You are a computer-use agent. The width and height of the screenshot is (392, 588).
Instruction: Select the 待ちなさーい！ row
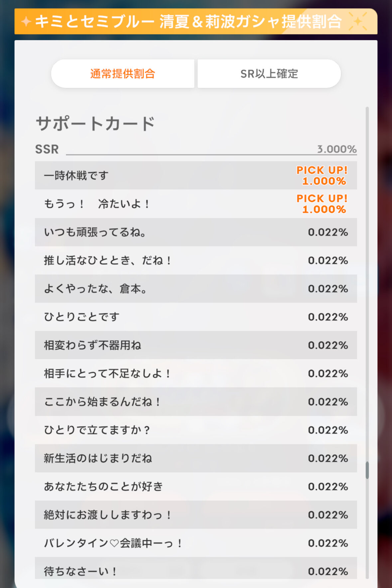[196, 568]
